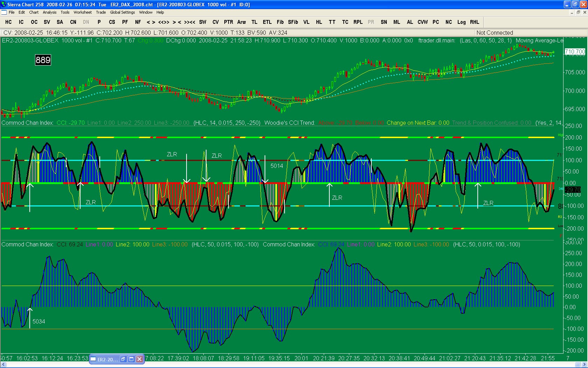
Task: Open the Tools menu
Action: (x=65, y=12)
